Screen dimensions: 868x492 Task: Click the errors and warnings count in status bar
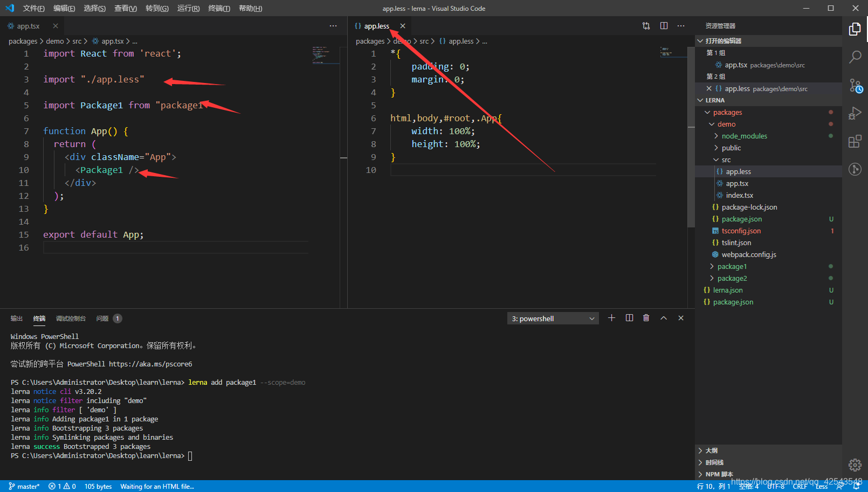pos(62,486)
